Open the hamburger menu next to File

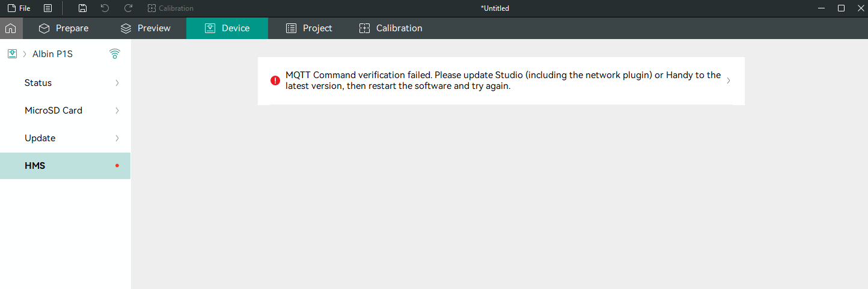coord(47,8)
